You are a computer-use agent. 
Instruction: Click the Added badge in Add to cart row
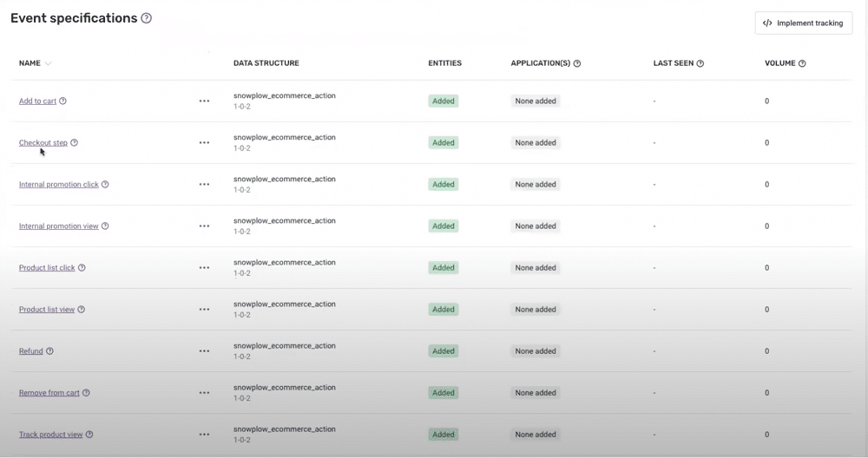point(444,101)
